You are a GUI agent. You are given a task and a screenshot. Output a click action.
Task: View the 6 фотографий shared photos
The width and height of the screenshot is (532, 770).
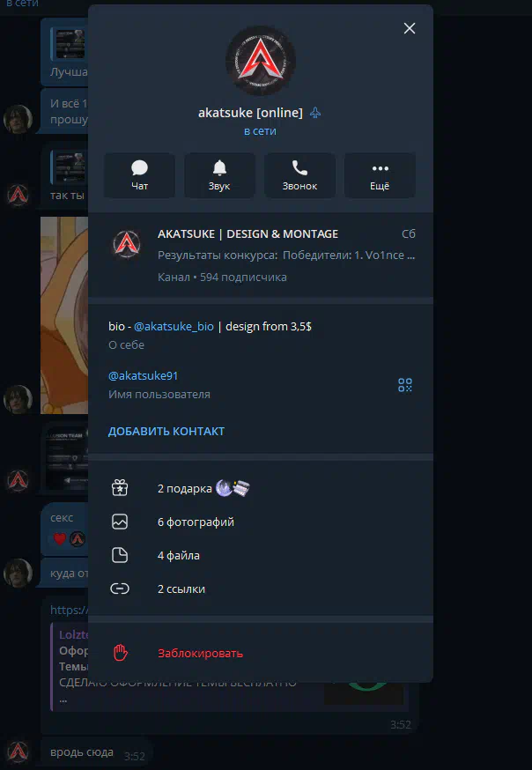click(196, 522)
